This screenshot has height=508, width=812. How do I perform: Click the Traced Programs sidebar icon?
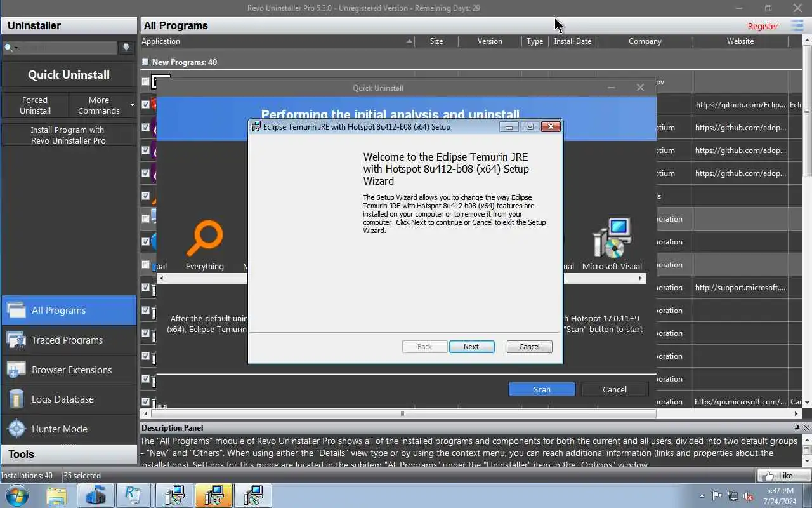pos(16,340)
